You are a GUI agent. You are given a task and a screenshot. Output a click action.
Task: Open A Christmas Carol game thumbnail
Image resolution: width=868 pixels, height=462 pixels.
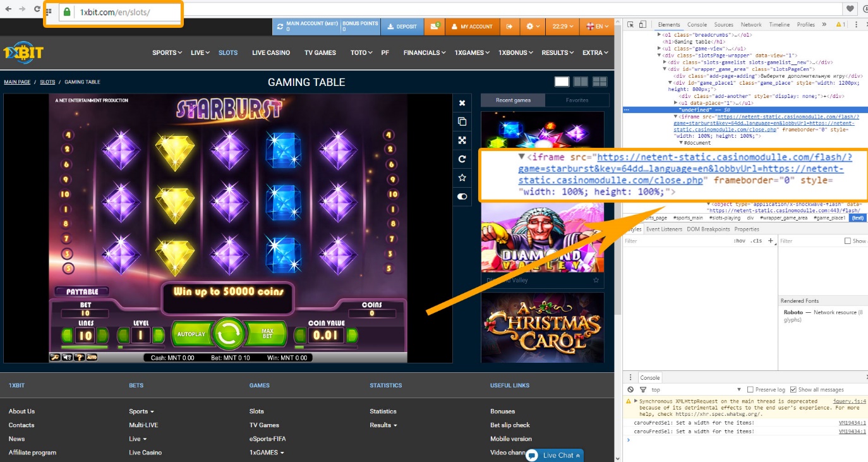(542, 327)
